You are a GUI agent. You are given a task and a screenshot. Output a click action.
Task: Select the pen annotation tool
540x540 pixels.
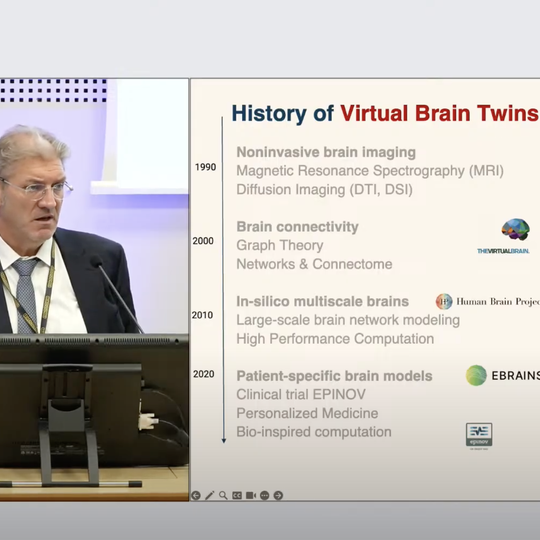pos(209,495)
